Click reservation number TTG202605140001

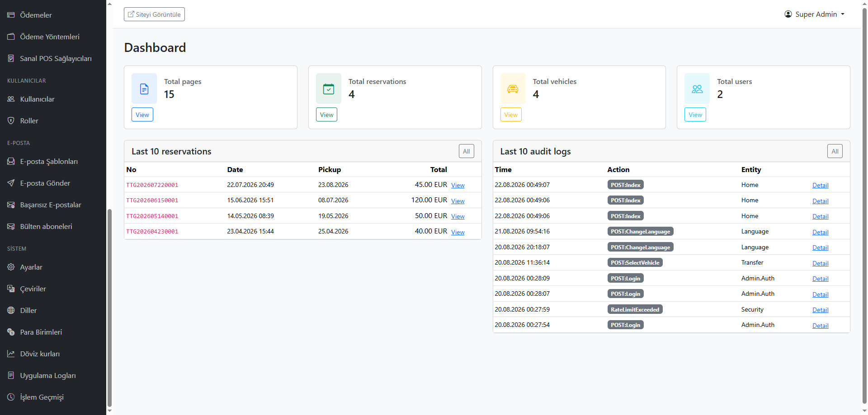pos(152,216)
